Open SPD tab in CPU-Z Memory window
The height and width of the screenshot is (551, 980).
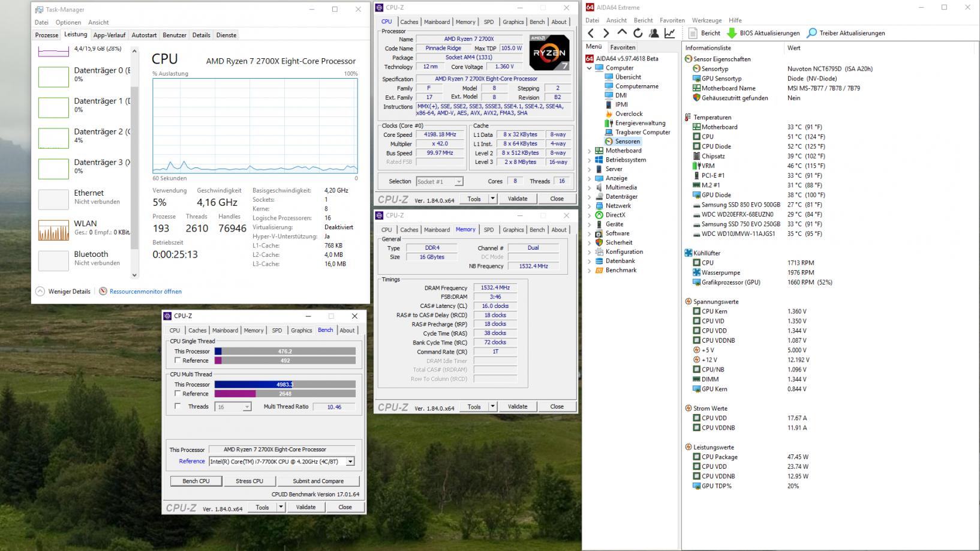pyautogui.click(x=489, y=229)
